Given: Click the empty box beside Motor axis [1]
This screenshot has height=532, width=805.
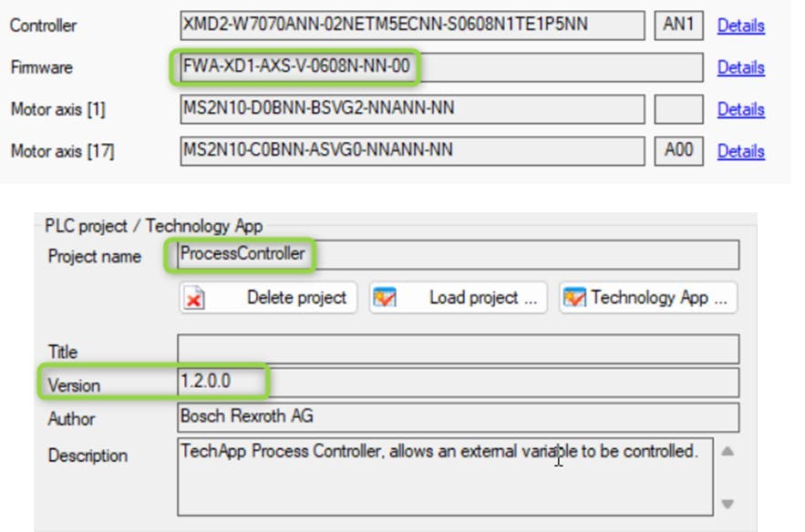Looking at the screenshot, I should click(678, 109).
